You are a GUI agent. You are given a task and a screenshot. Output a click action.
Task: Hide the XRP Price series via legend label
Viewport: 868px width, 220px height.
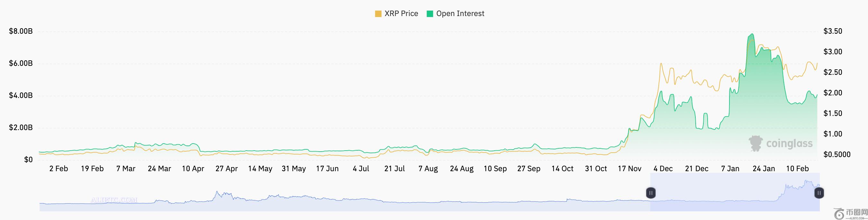[401, 14]
